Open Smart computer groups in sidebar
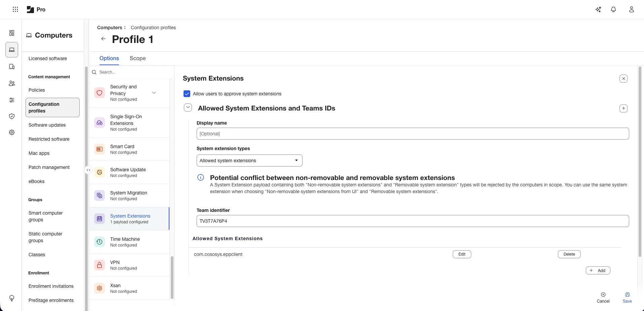644x311 pixels. [x=46, y=216]
